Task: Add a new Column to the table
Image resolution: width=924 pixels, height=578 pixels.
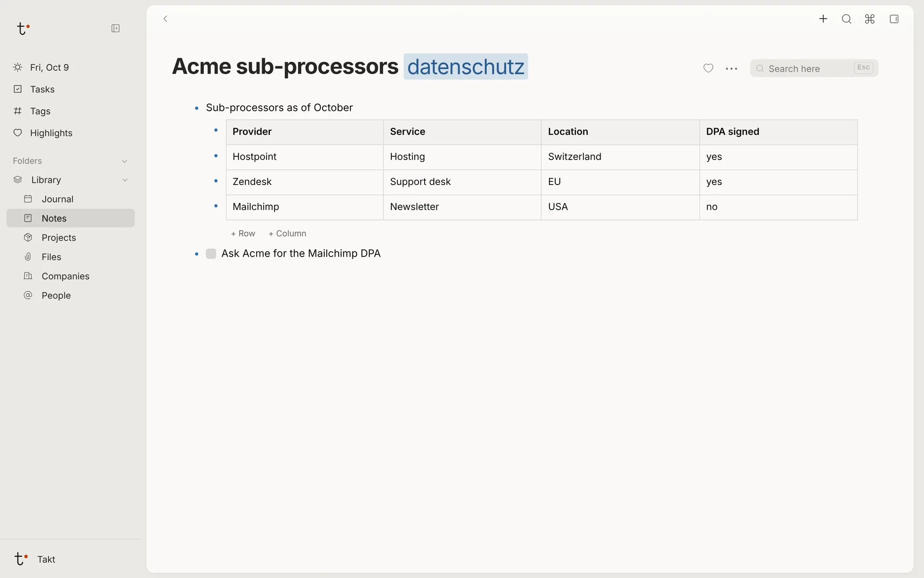Action: pos(287,234)
